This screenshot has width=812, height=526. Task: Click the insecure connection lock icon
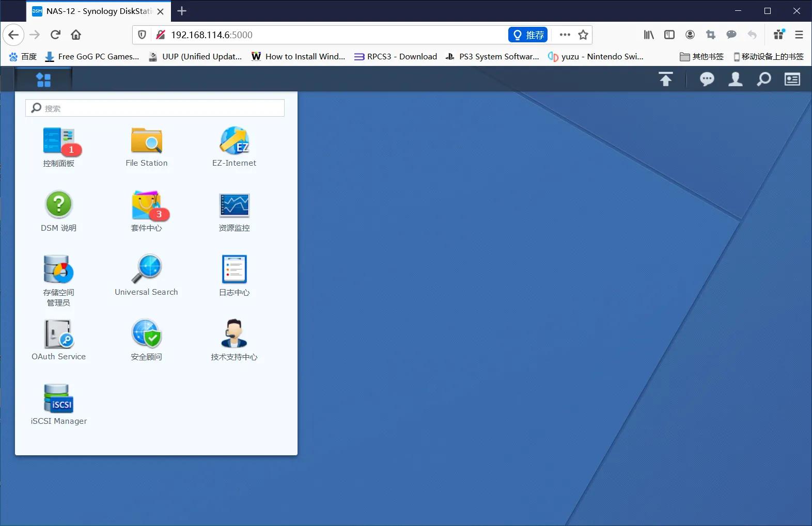click(161, 35)
